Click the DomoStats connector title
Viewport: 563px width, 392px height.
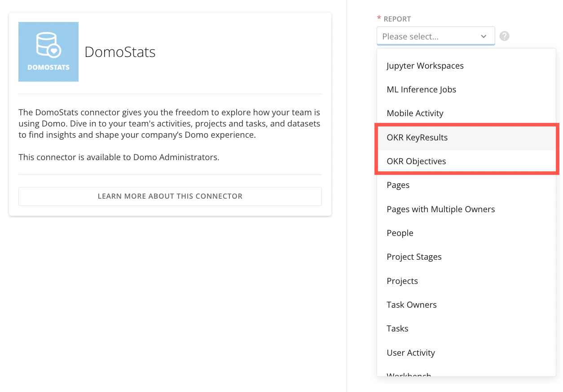point(120,52)
